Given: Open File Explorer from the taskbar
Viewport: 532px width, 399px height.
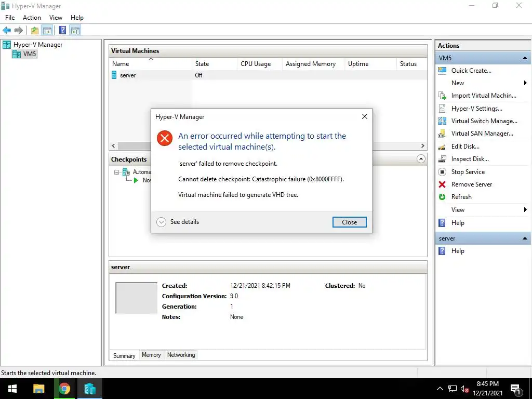Looking at the screenshot, I should (x=38, y=389).
